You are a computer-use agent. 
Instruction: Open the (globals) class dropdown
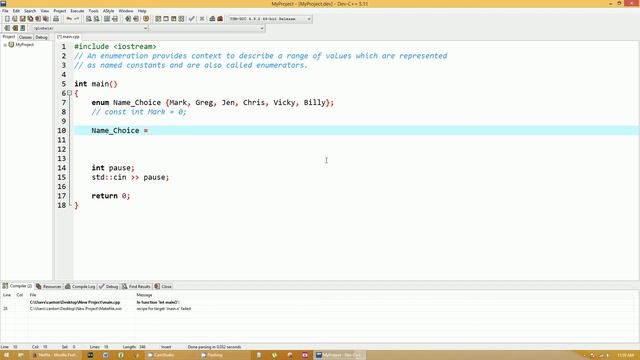pos(145,28)
